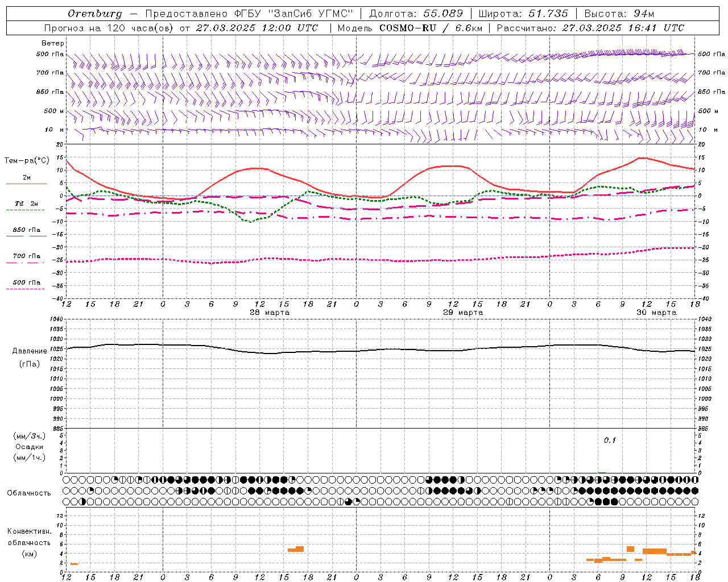The image size is (728, 582).
Task: Select the 'Предоставлено ФГБУ "ЗапСиб УГМС"' provider text
Action: click(249, 14)
